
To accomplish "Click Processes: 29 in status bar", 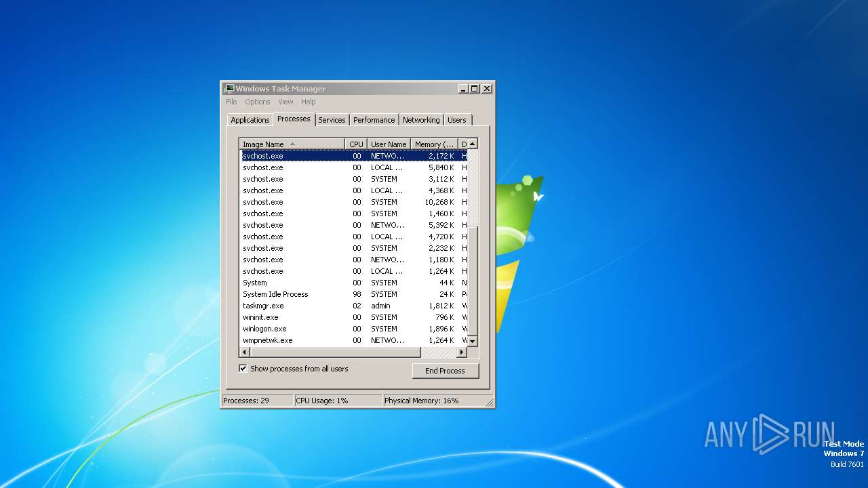I will click(x=258, y=401).
